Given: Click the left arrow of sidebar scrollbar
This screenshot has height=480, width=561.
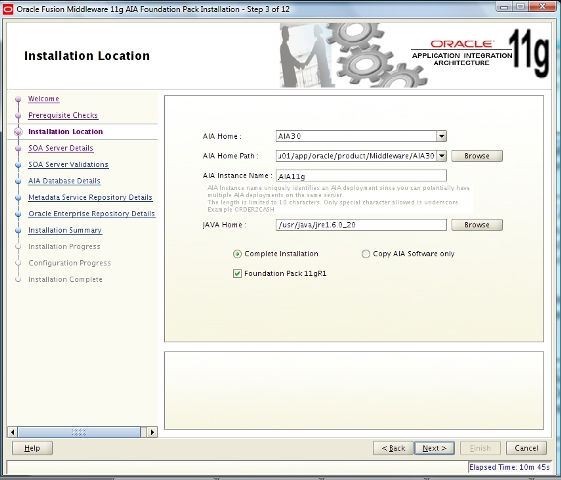Looking at the screenshot, I should (x=13, y=432).
